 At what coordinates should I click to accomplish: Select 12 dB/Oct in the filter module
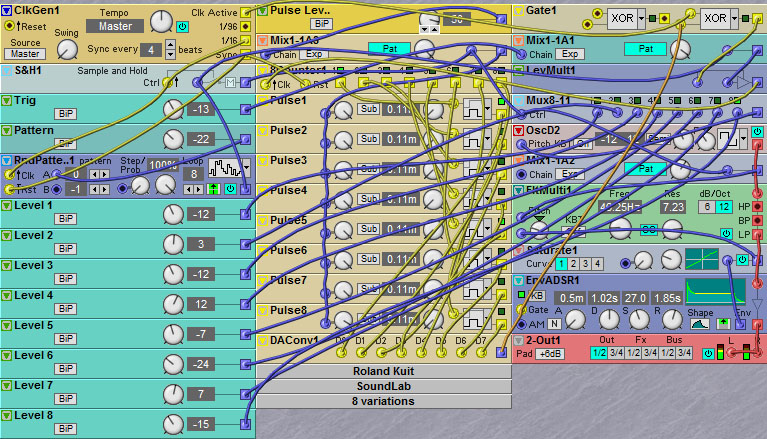(x=726, y=206)
